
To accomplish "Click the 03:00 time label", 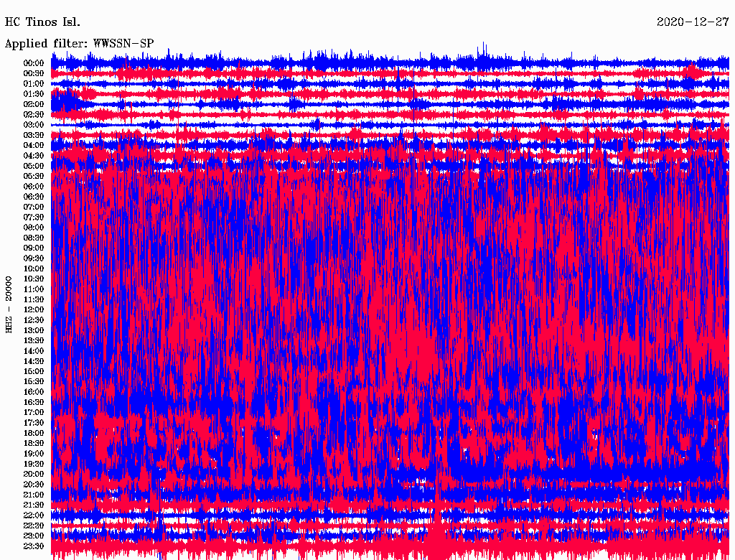I will tap(34, 125).
